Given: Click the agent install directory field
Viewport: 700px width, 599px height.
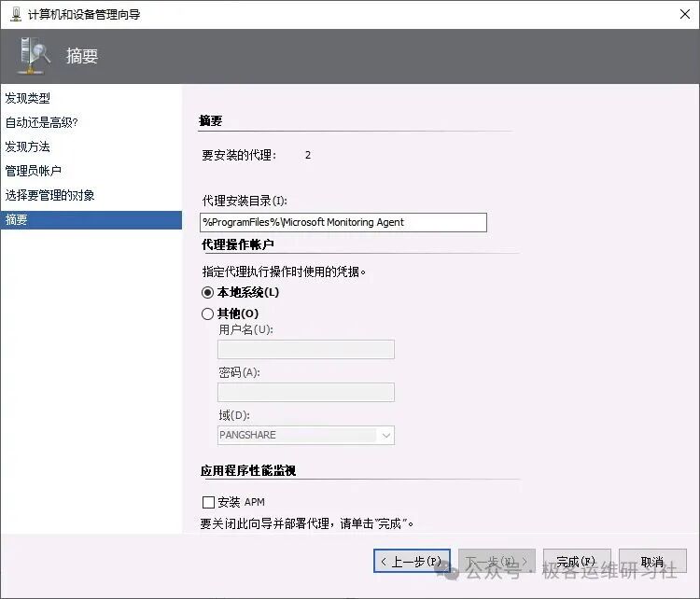Looking at the screenshot, I should point(343,222).
